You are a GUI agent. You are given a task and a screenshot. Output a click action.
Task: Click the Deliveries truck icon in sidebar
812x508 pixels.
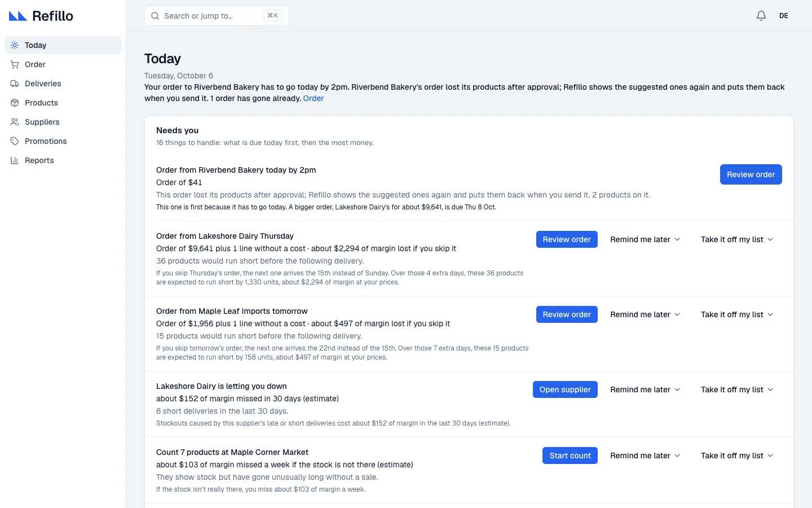tap(15, 84)
